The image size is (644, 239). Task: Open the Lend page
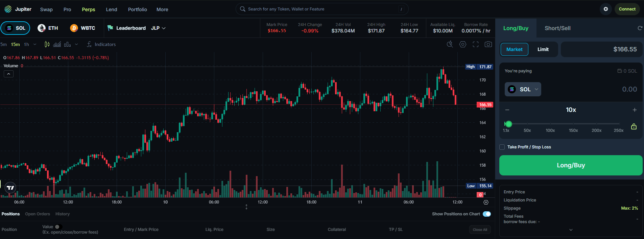112,9
